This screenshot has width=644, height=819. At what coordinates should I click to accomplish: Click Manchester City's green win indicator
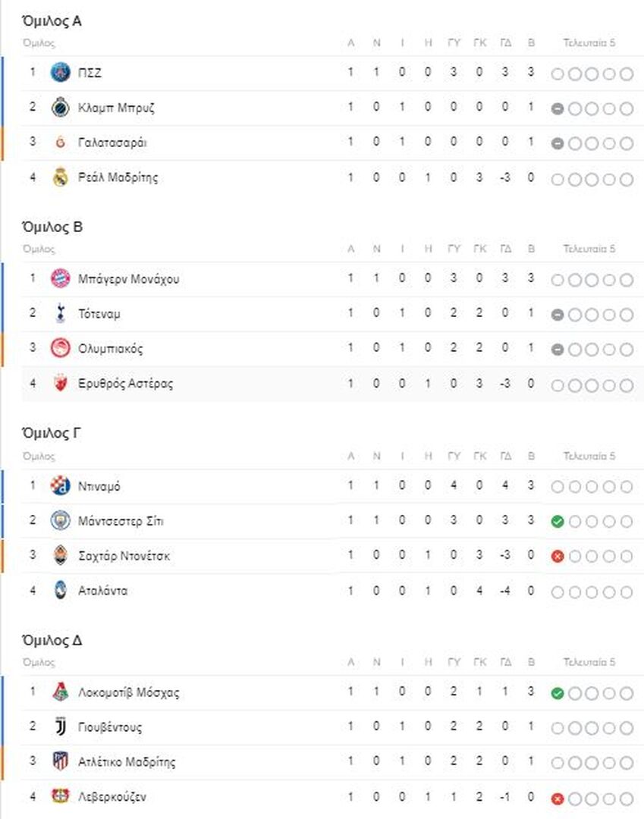point(558,521)
